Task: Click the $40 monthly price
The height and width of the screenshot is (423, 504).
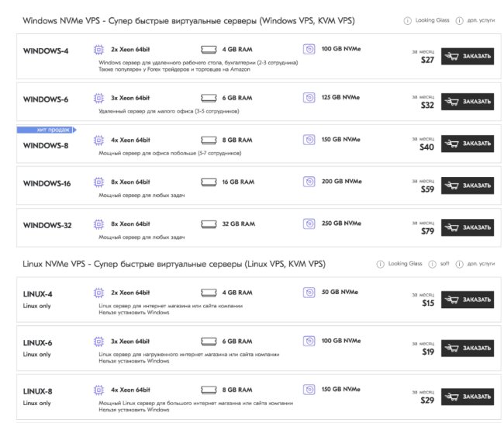Action: click(x=427, y=147)
